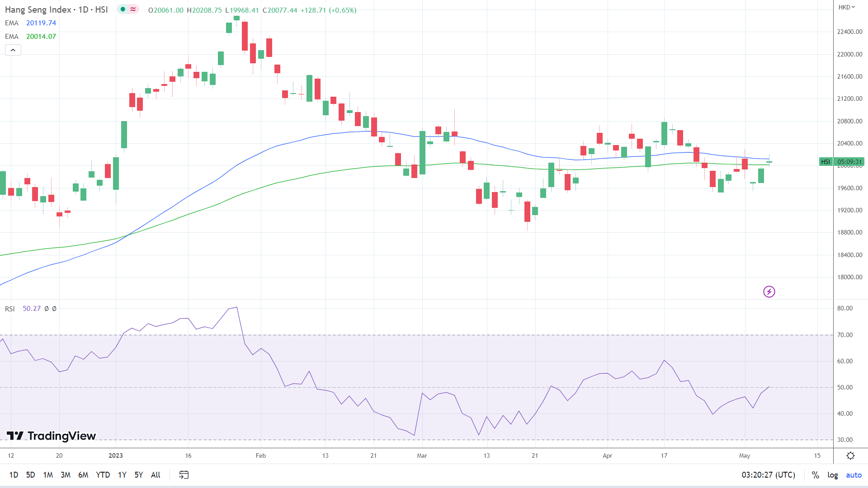
Task: Open the chart settings gear icon
Action: pos(850,455)
